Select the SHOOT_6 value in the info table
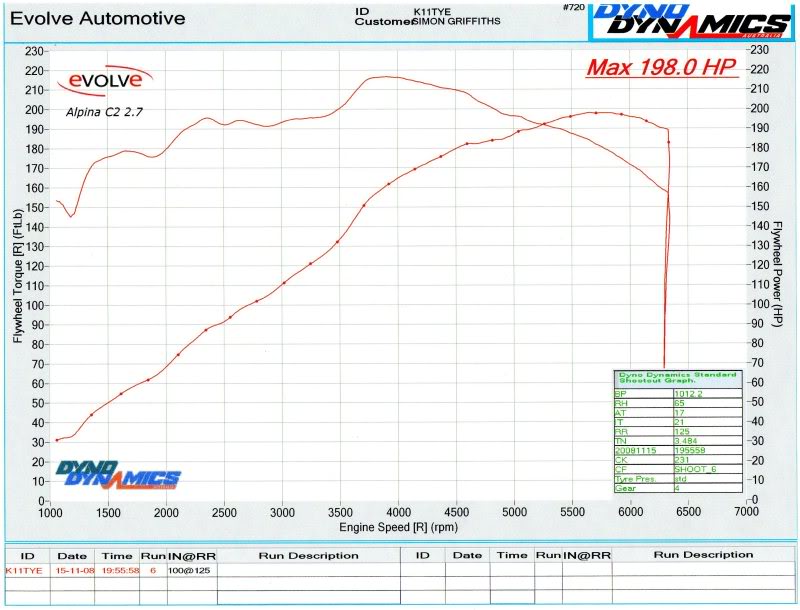Image resolution: width=800 pixels, height=610 pixels. pyautogui.click(x=691, y=467)
